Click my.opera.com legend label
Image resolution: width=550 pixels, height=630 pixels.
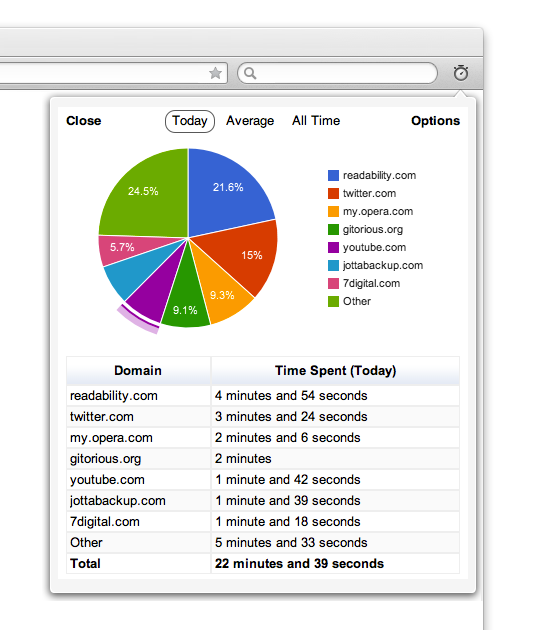(378, 212)
